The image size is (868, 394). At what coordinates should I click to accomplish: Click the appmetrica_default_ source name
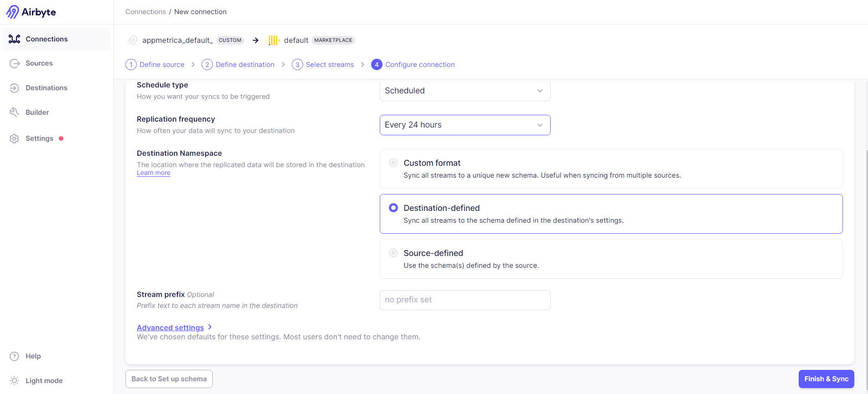coord(178,40)
